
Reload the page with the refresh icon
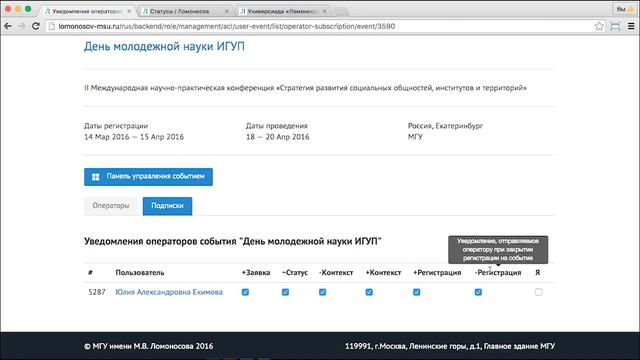tap(36, 26)
